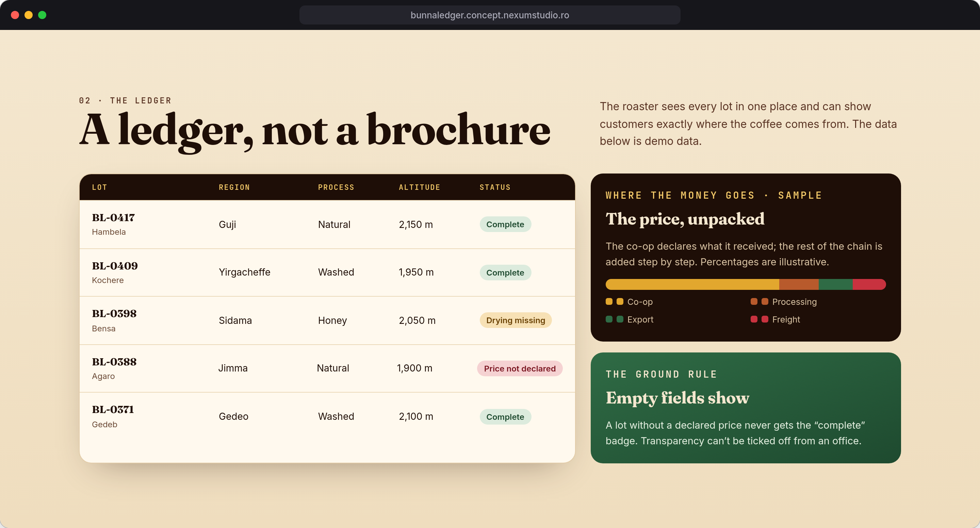Click the red Freight bar segment
The width and height of the screenshot is (980, 528).
pos(869,284)
